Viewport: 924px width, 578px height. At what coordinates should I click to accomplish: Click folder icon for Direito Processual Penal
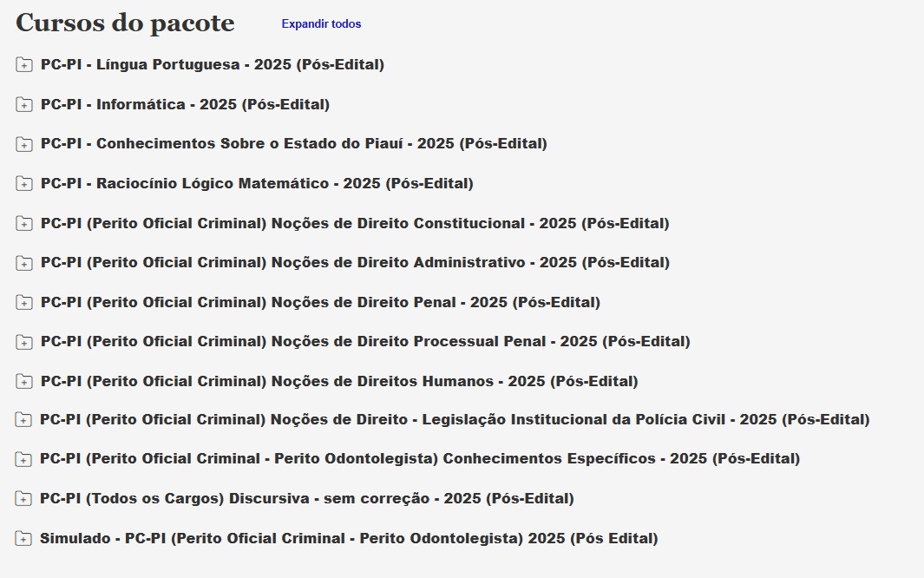click(24, 342)
